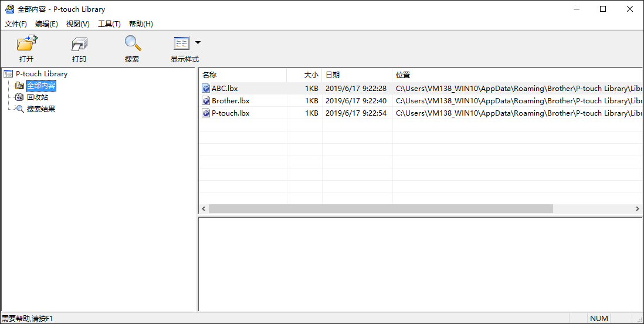Select 全部内容 in the folder tree
Viewport: 644px width, 324px height.
(x=41, y=86)
